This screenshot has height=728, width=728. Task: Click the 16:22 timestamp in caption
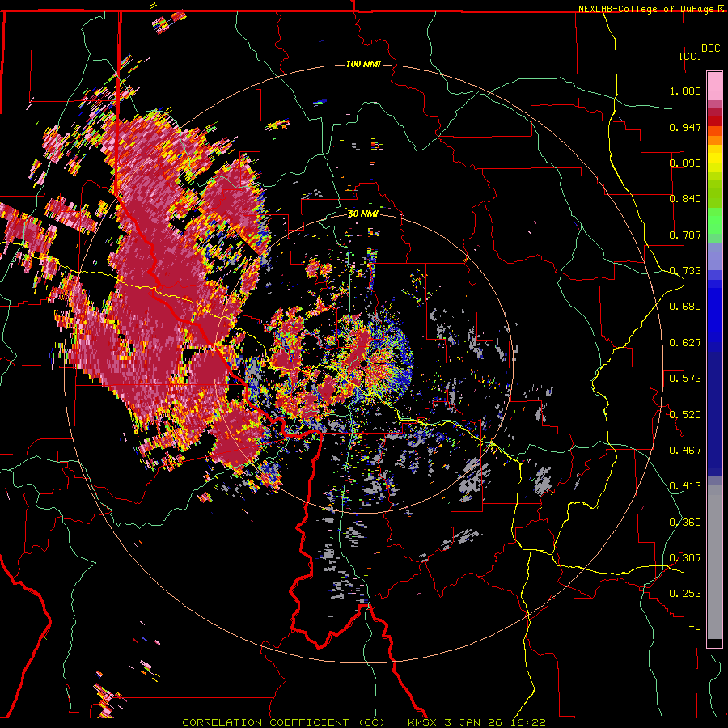pos(527,722)
